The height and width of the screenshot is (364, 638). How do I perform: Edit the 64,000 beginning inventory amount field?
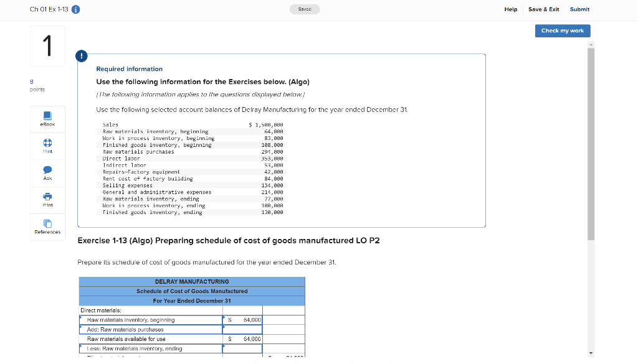point(242,320)
